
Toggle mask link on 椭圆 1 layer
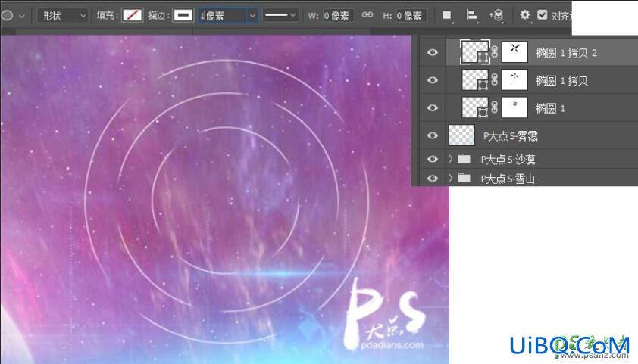(x=494, y=107)
